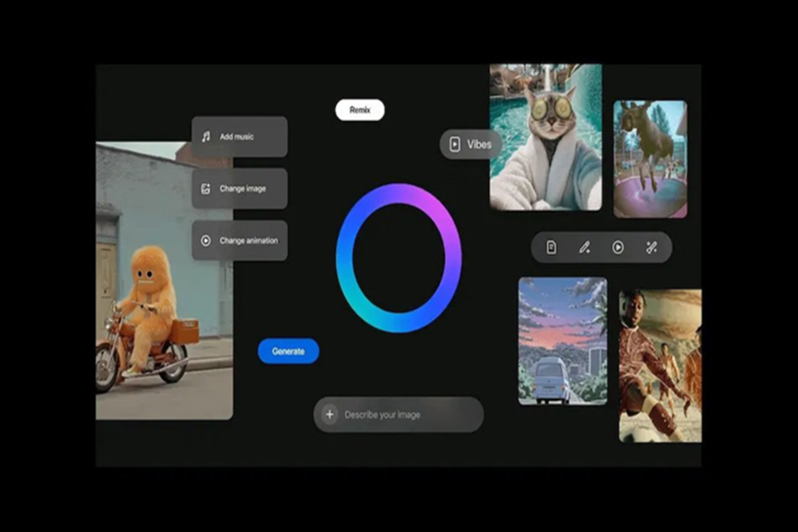Select the soccer players thumbnail
Viewport: 798px width, 532px height.
click(x=660, y=365)
